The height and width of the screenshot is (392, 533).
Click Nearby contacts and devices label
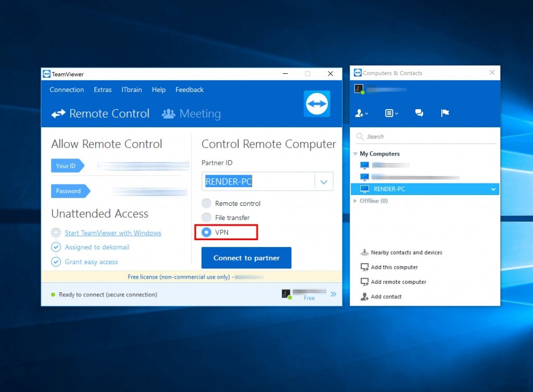click(x=407, y=253)
